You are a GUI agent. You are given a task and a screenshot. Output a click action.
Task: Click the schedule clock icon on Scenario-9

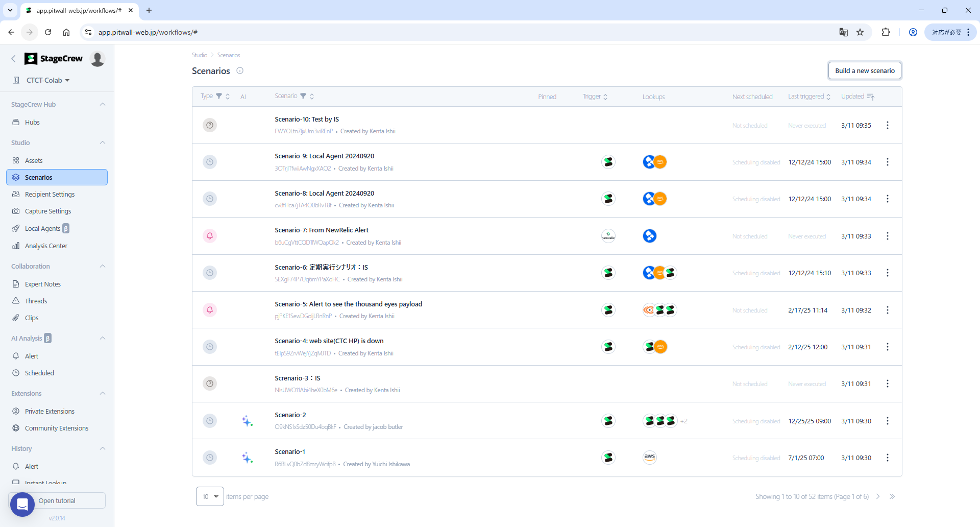[x=210, y=161]
